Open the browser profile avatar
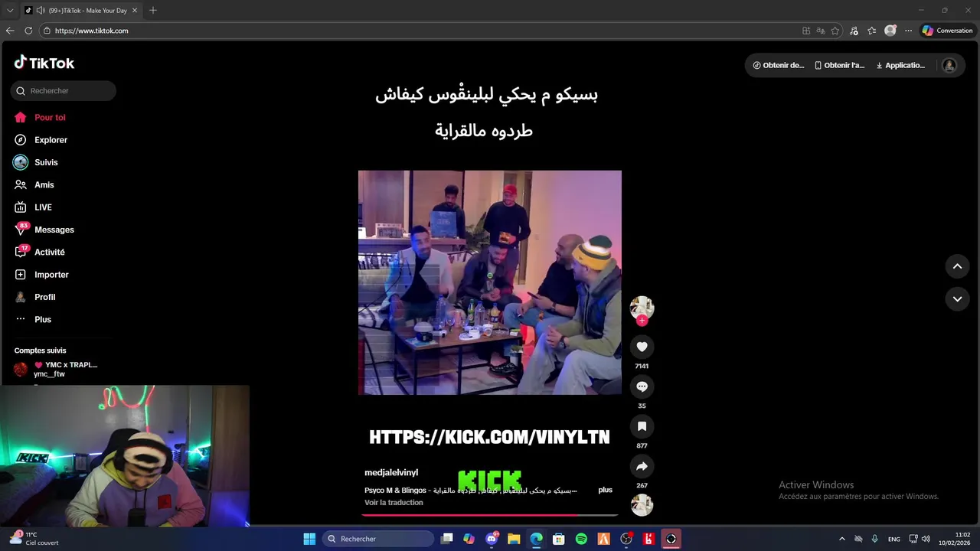 coord(890,31)
